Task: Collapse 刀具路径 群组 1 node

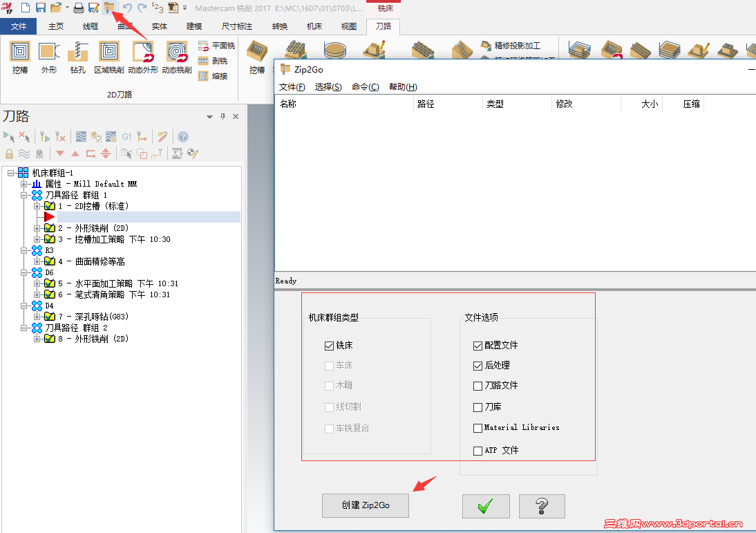Action: click(23, 195)
